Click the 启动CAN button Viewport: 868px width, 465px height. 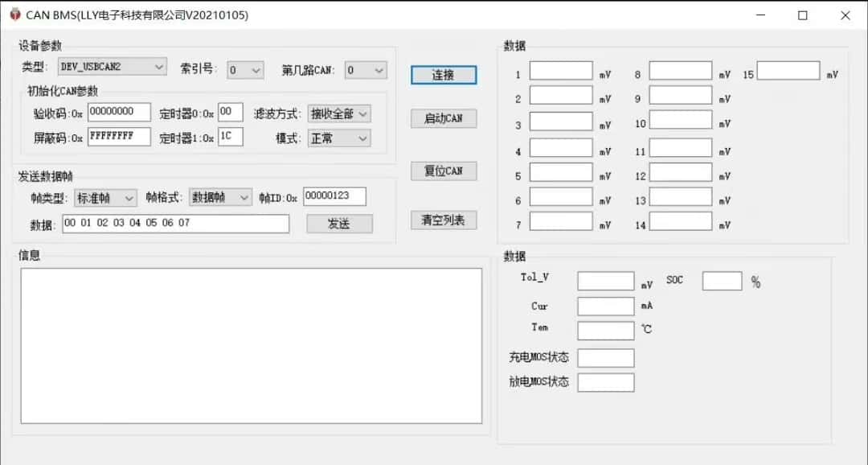click(444, 118)
